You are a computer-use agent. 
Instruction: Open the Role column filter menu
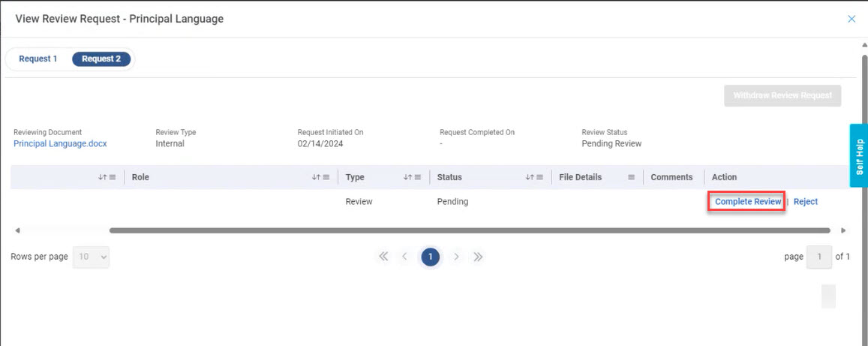(326, 177)
